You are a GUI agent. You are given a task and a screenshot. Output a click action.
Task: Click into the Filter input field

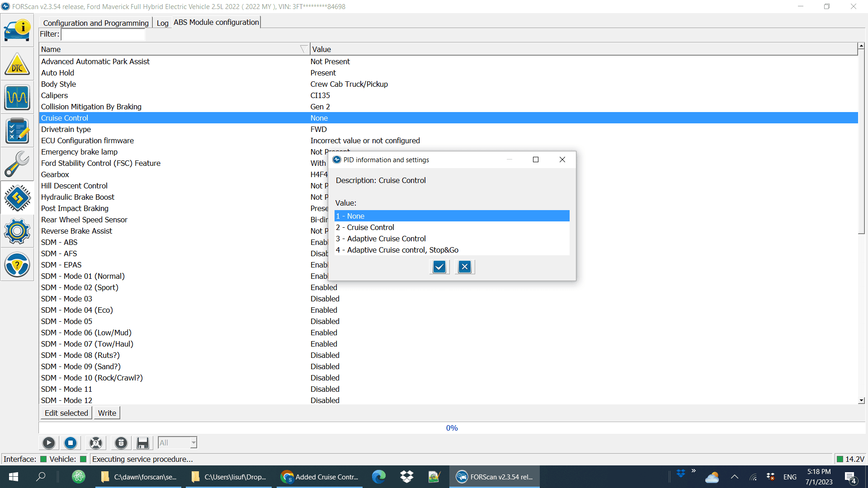pos(103,34)
